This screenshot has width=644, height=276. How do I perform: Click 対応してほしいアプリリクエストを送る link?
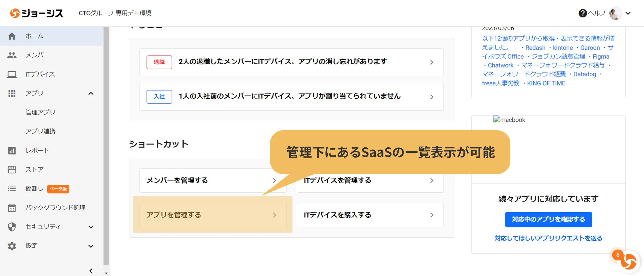[x=548, y=238]
